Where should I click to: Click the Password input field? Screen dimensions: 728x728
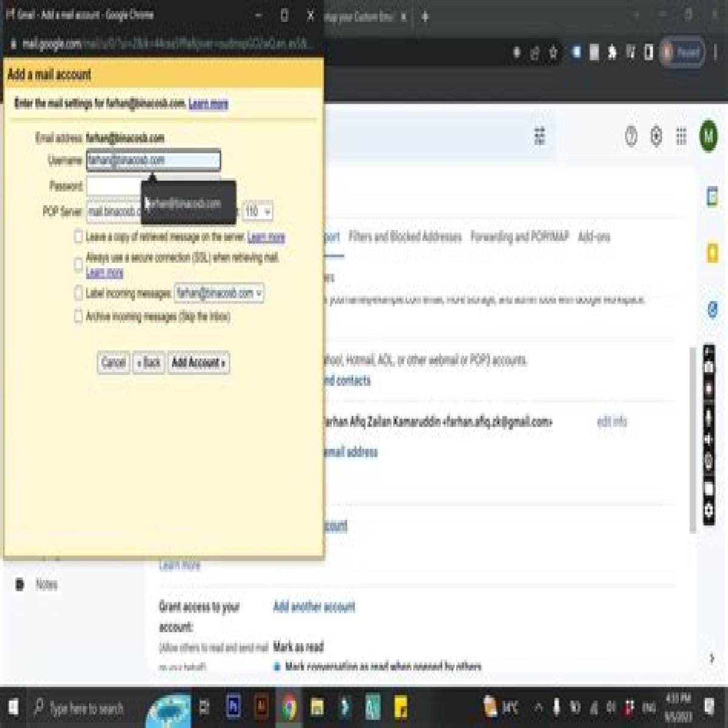coord(153,186)
